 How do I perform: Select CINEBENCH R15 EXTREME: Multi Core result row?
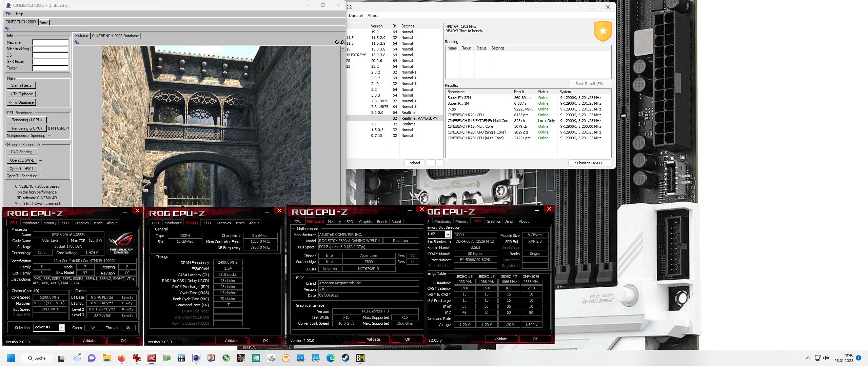[x=528, y=121]
